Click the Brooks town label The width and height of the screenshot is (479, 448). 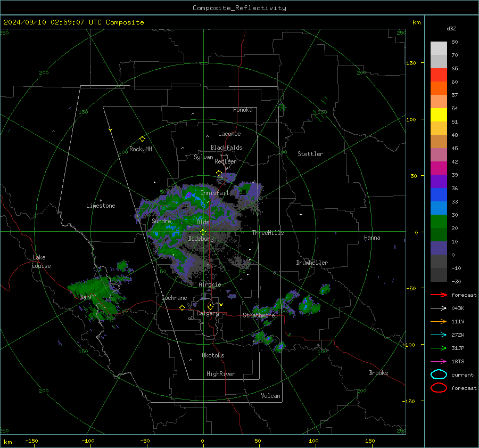tap(378, 373)
